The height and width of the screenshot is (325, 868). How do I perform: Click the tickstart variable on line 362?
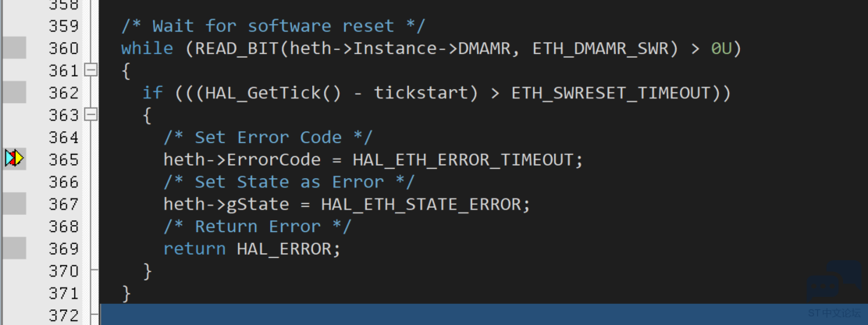coord(421,92)
